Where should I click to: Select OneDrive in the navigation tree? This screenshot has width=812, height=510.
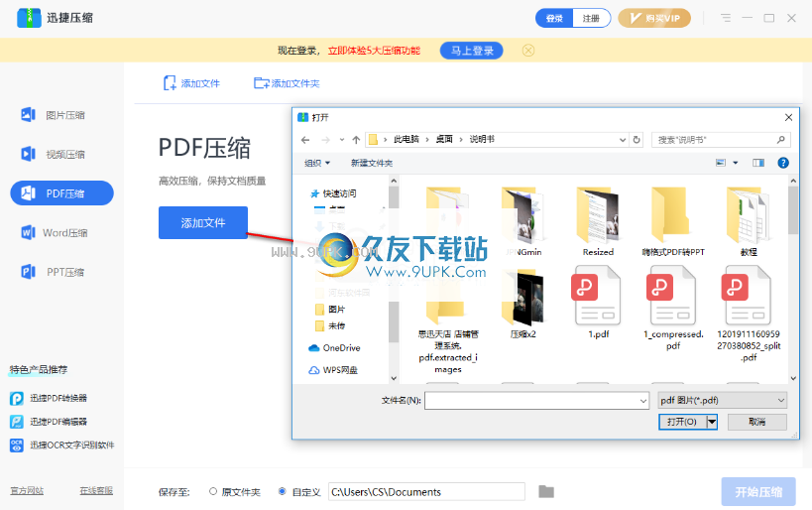pyautogui.click(x=334, y=348)
